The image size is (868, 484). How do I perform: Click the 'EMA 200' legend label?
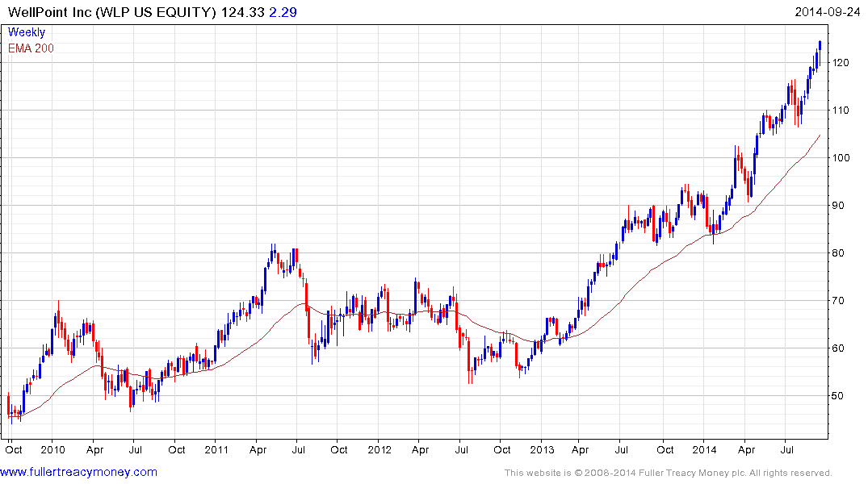point(31,48)
